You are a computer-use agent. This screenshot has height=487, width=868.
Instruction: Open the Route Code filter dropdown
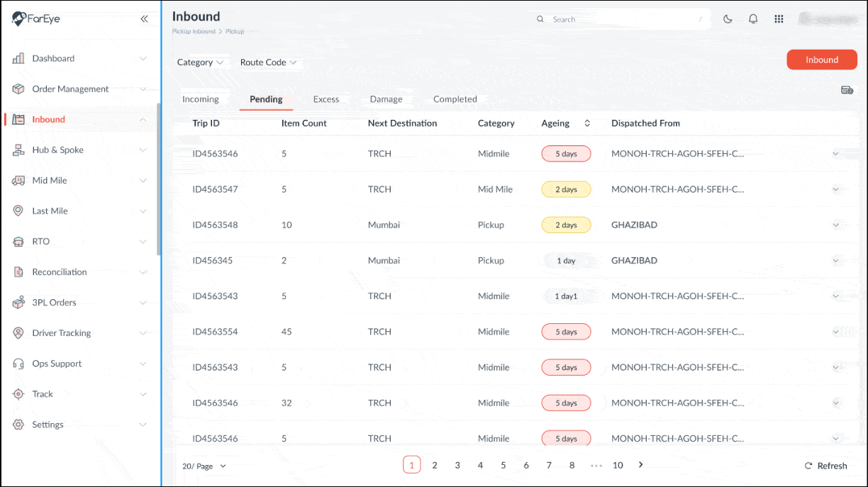(x=268, y=62)
